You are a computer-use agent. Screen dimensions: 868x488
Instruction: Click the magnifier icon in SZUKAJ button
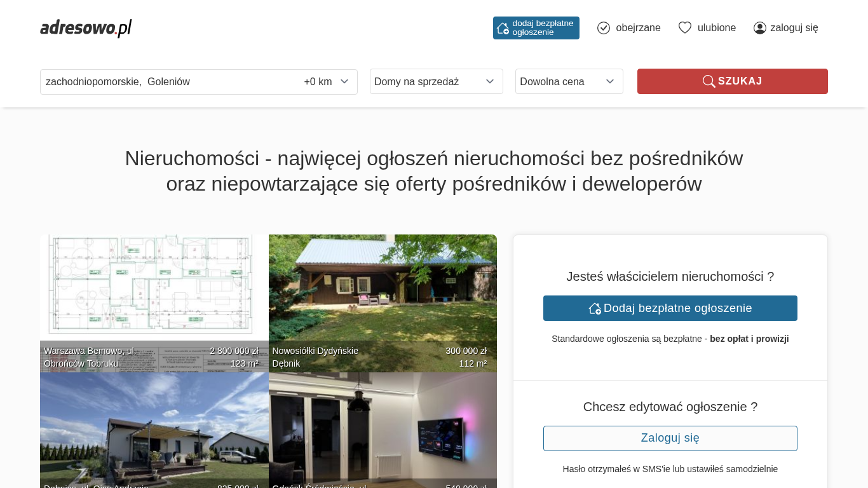coord(709,81)
